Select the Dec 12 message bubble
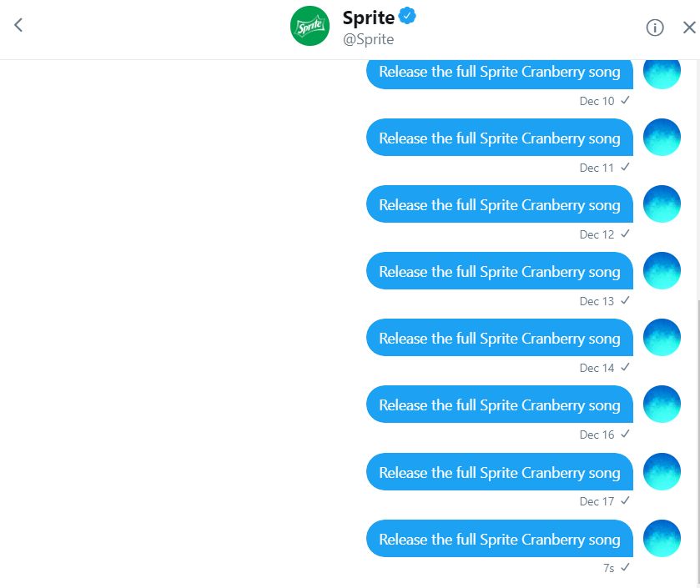This screenshot has width=700, height=588. click(499, 204)
